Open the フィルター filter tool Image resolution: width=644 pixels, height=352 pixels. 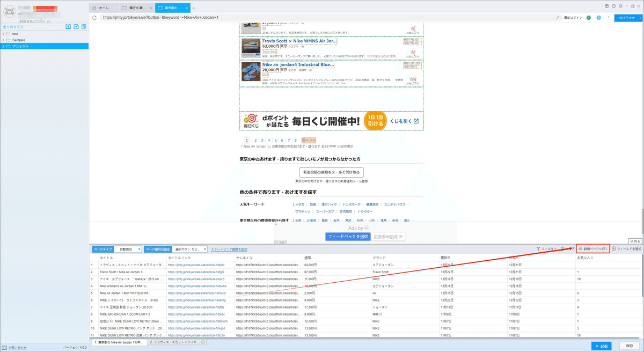[546, 249]
